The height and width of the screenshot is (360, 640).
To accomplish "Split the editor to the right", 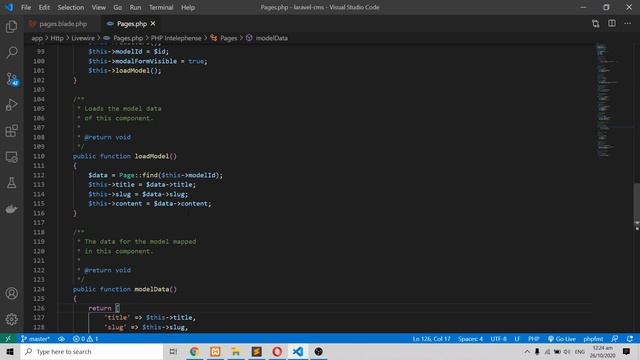I will coord(612,24).
